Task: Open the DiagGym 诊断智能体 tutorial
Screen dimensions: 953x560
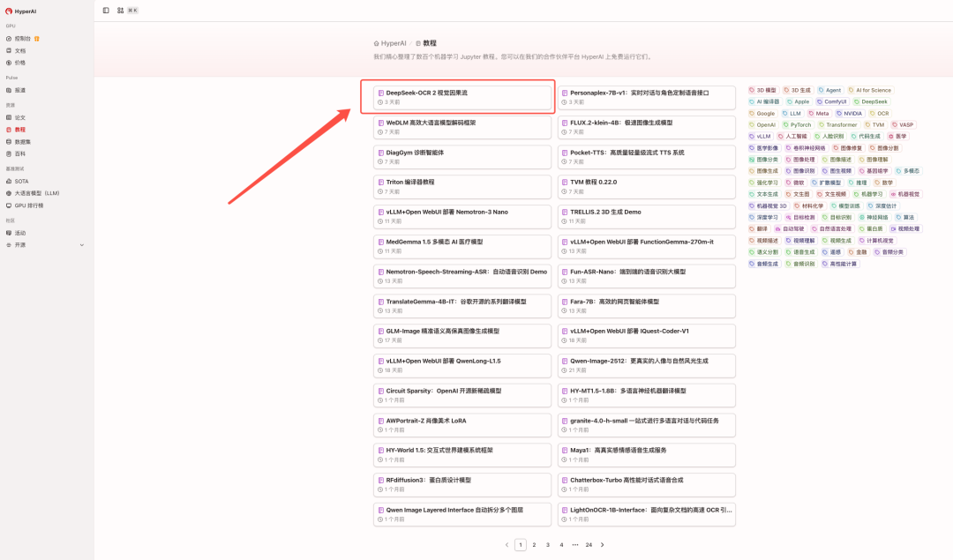Action: tap(462, 157)
